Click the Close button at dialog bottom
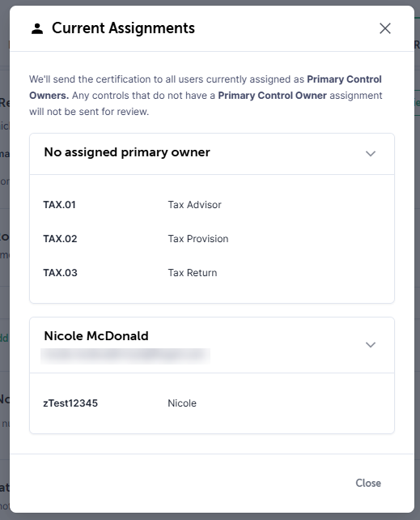This screenshot has width=420, height=520. [x=368, y=483]
